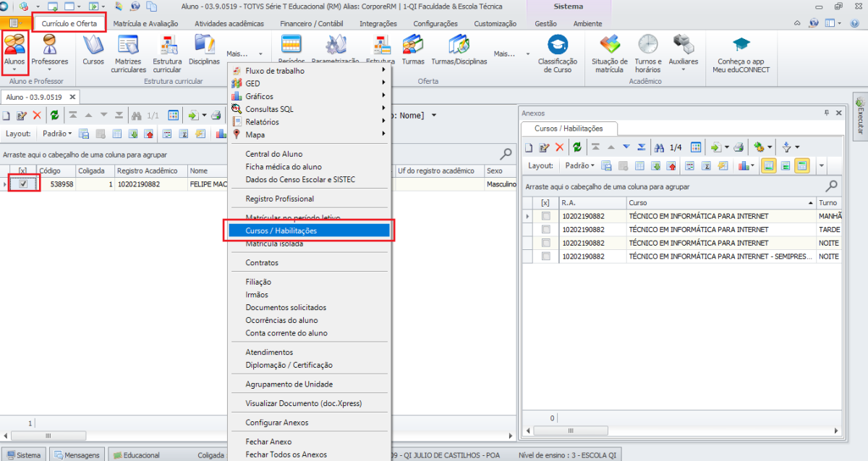Click the Curso column header in Anexos
The height and width of the screenshot is (461, 868).
click(x=720, y=203)
